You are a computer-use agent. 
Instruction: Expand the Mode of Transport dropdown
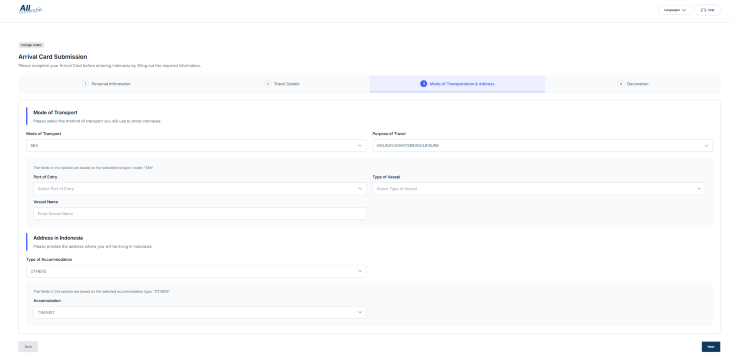196,146
